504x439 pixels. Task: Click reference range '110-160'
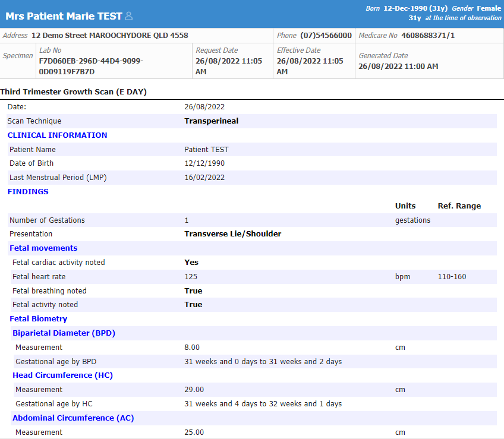point(452,277)
